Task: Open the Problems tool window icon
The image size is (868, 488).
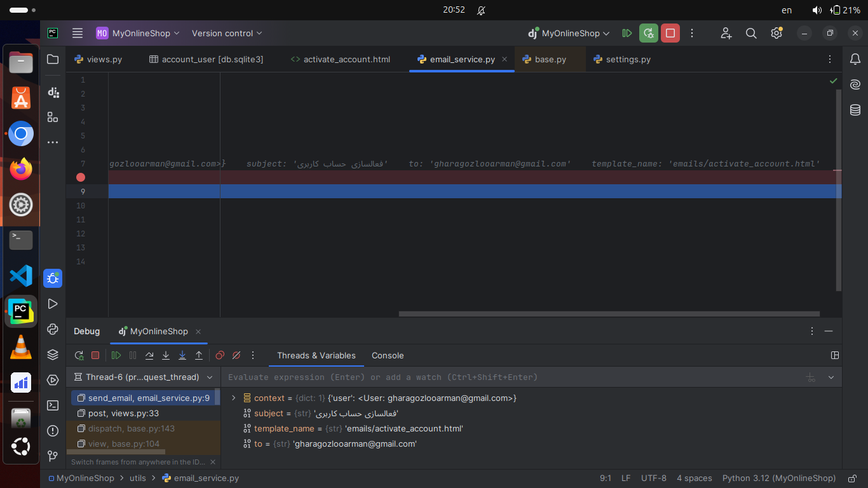Action: coord(53,431)
